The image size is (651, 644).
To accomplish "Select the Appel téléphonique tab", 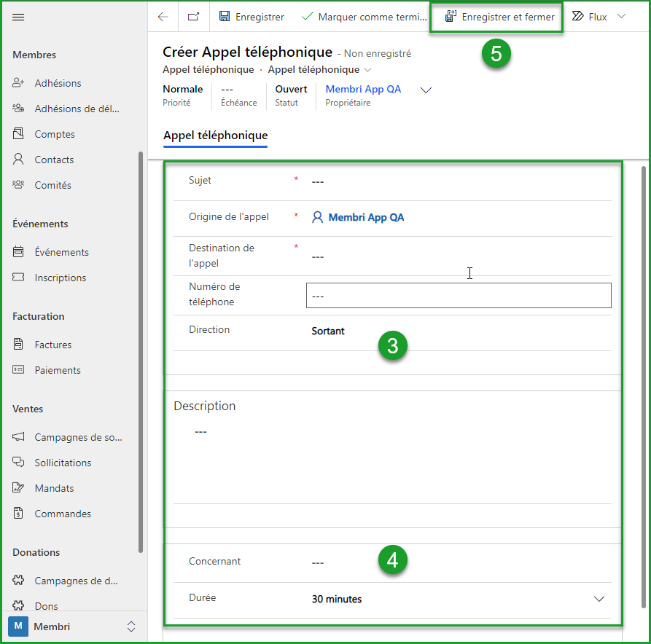I will coord(215,136).
